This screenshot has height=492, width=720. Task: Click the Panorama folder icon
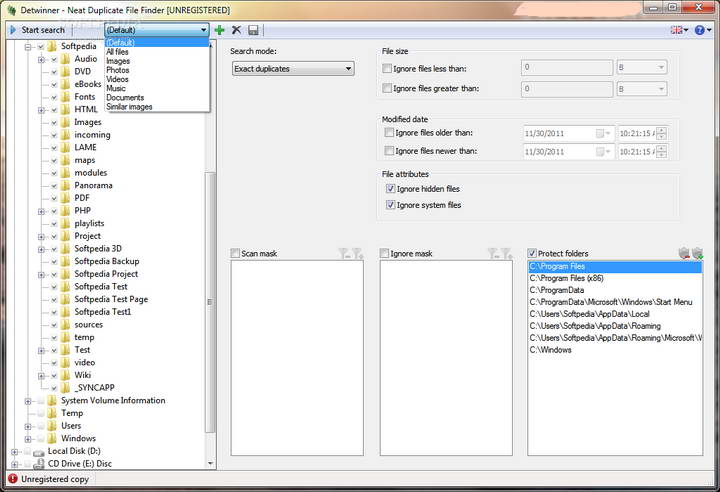coord(66,186)
